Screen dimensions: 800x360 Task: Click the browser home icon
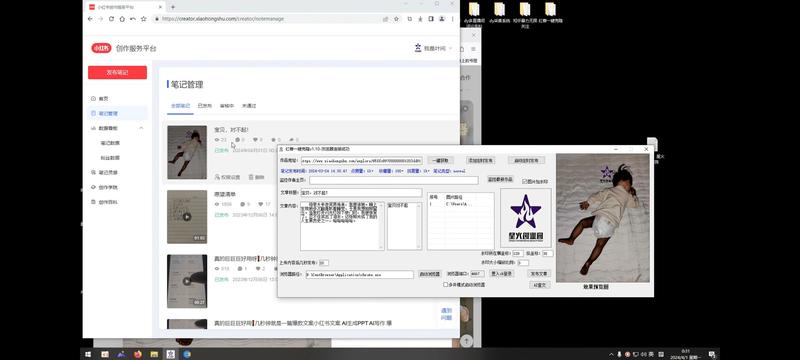tap(122, 19)
